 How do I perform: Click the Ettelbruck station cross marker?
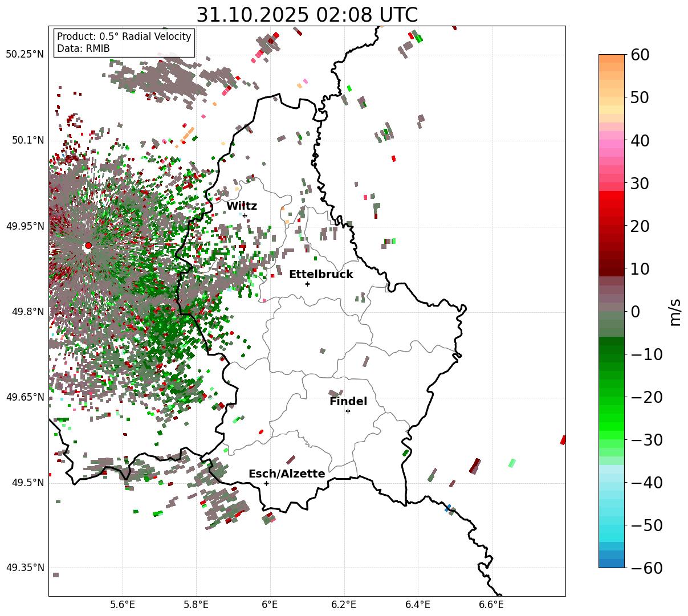pyautogui.click(x=307, y=284)
